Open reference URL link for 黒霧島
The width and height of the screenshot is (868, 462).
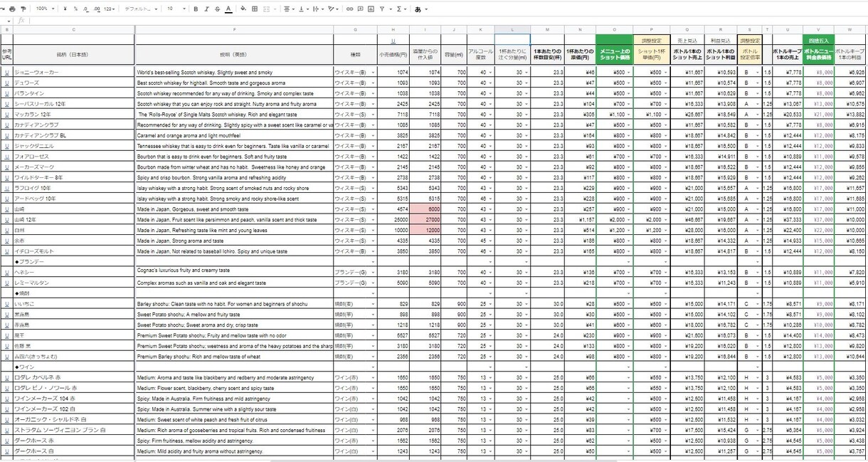(7, 314)
